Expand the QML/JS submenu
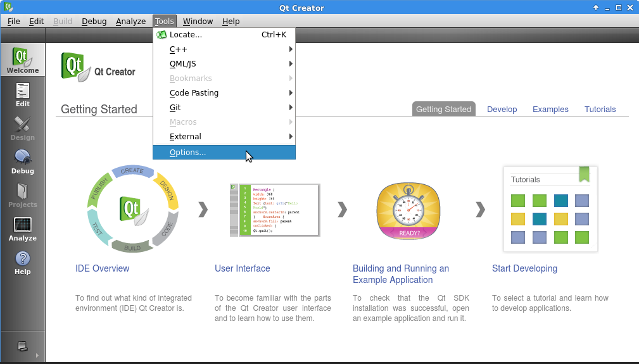639x364 pixels. point(224,64)
